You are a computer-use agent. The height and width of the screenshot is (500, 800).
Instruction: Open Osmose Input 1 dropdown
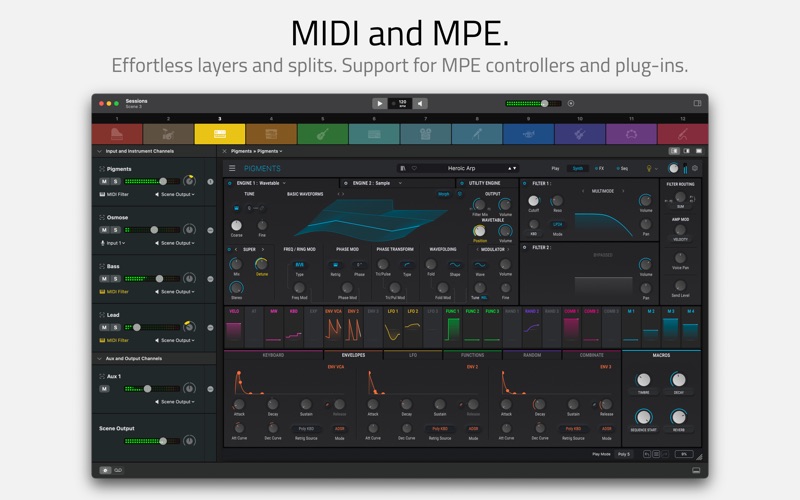113,243
